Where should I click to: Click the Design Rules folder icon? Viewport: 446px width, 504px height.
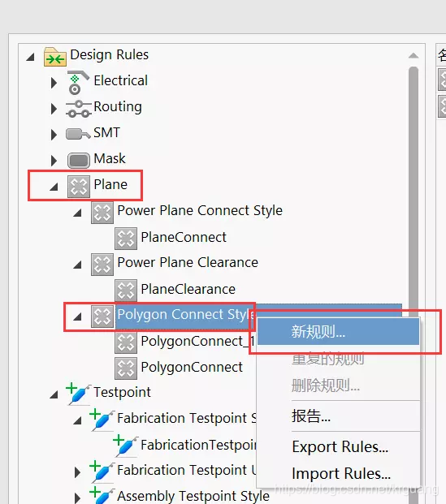(x=55, y=57)
